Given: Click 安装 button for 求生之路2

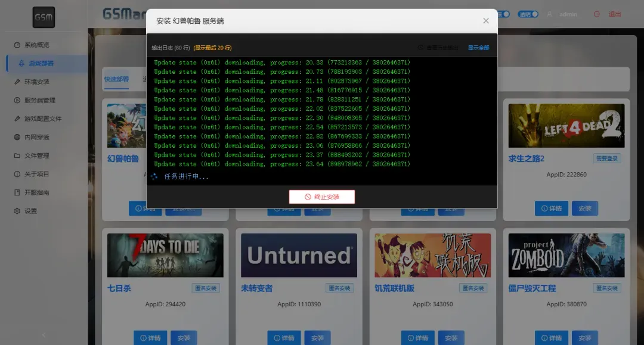Looking at the screenshot, I should pyautogui.click(x=585, y=209).
